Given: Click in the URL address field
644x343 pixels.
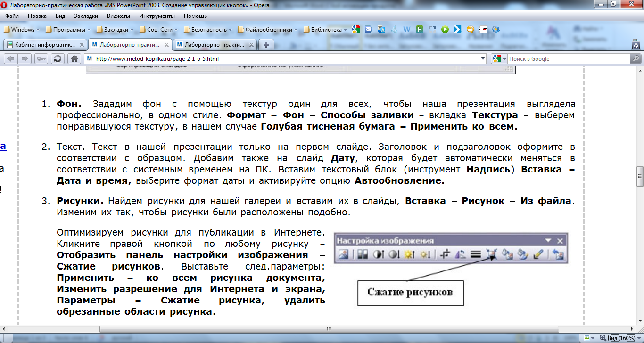Looking at the screenshot, I should click(286, 59).
